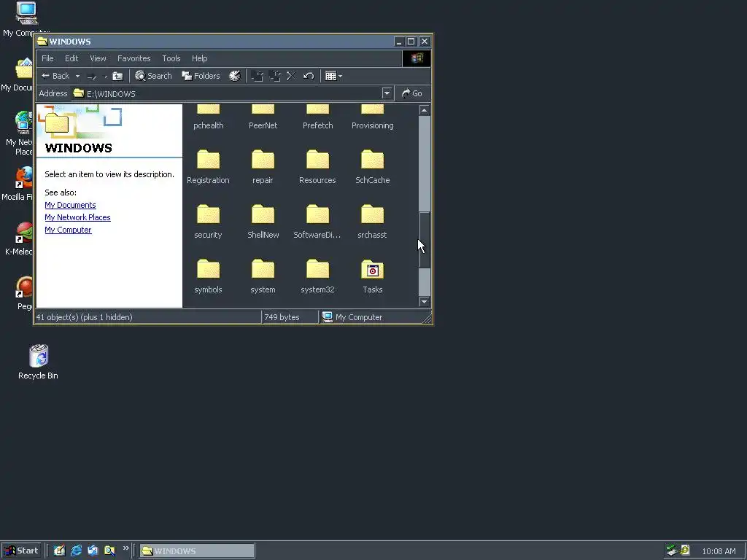Click the Go button
The image size is (747, 560).
point(412,94)
